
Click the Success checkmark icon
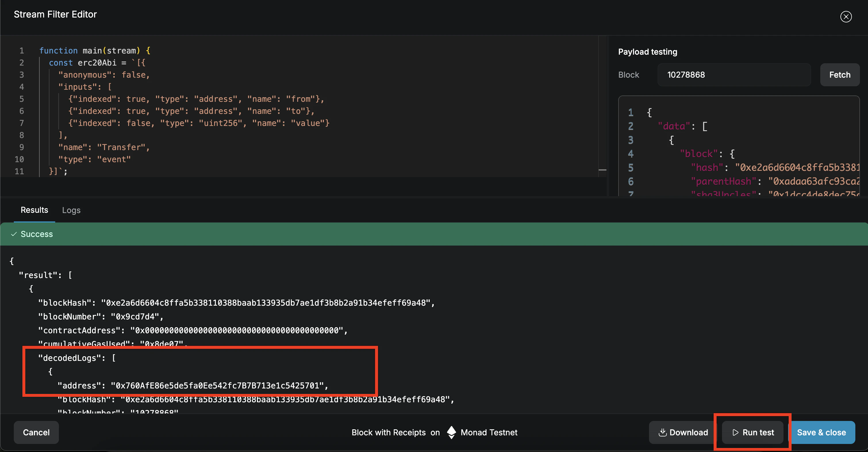pos(14,234)
